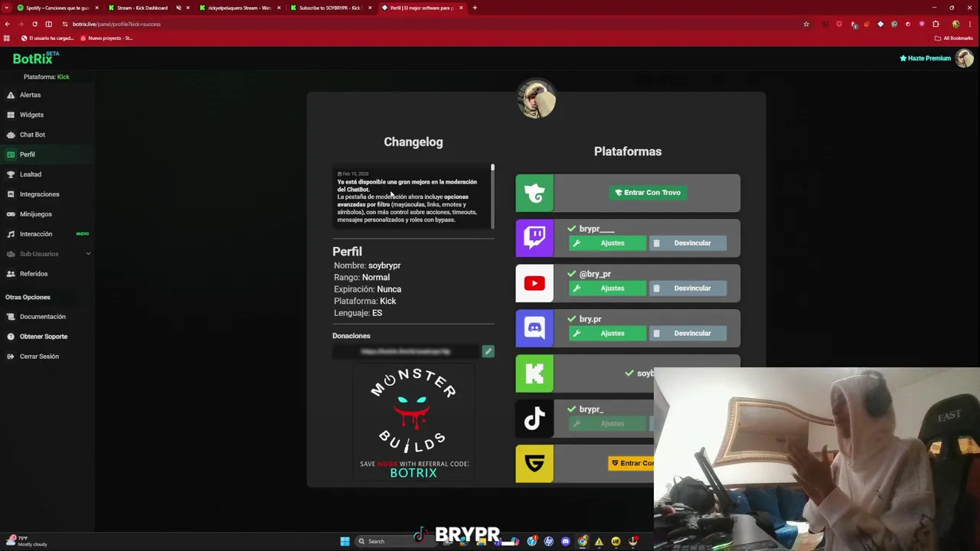Image resolution: width=980 pixels, height=551 pixels.
Task: Open 'El usuario ha cargad...' bookmark
Action: tap(47, 38)
